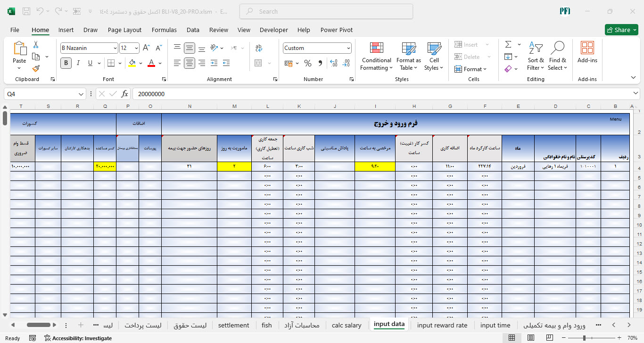Screen dimensions: 644x343
Task: Click AutoSum sigma icon
Action: 508,45
